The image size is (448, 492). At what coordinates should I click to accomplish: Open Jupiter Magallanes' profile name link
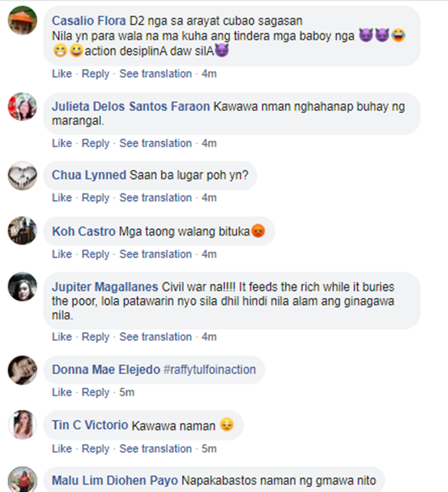(x=105, y=287)
